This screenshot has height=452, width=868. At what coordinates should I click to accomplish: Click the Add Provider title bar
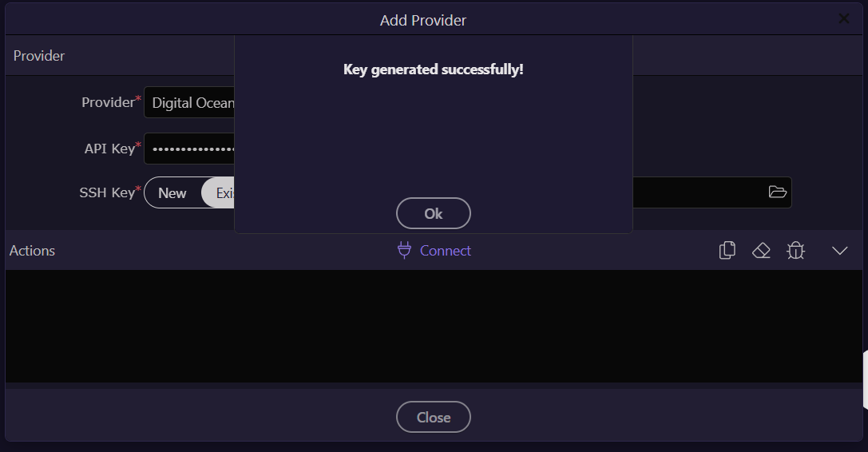(423, 20)
